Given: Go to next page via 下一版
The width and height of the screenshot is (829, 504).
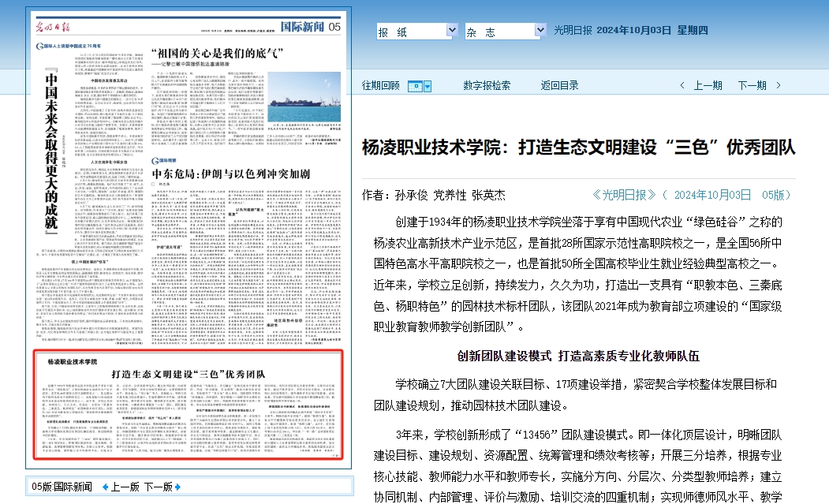Looking at the screenshot, I should [158, 487].
